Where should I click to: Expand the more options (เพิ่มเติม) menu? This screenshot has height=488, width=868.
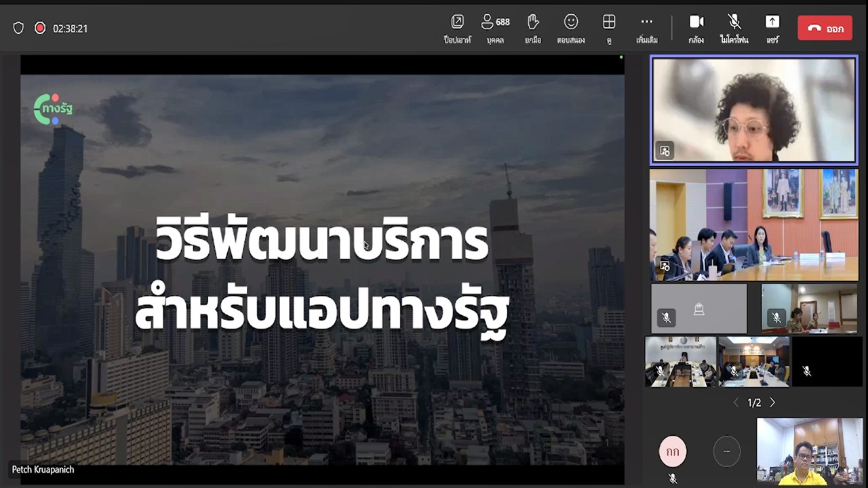647,28
